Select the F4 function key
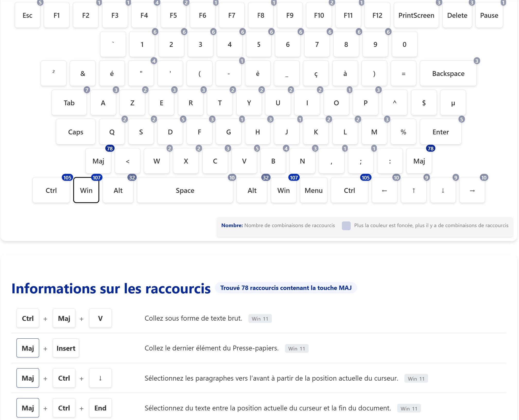519x420 pixels. click(x=144, y=15)
